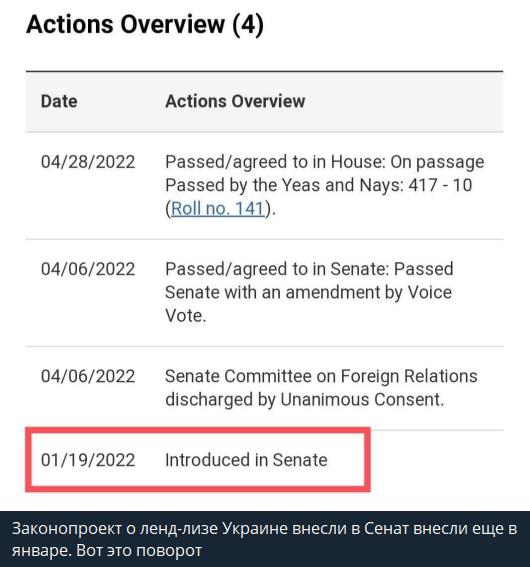Viewport: 530px width, 567px height.
Task: Open the Roll no. 141 link
Action: pyautogui.click(x=218, y=209)
